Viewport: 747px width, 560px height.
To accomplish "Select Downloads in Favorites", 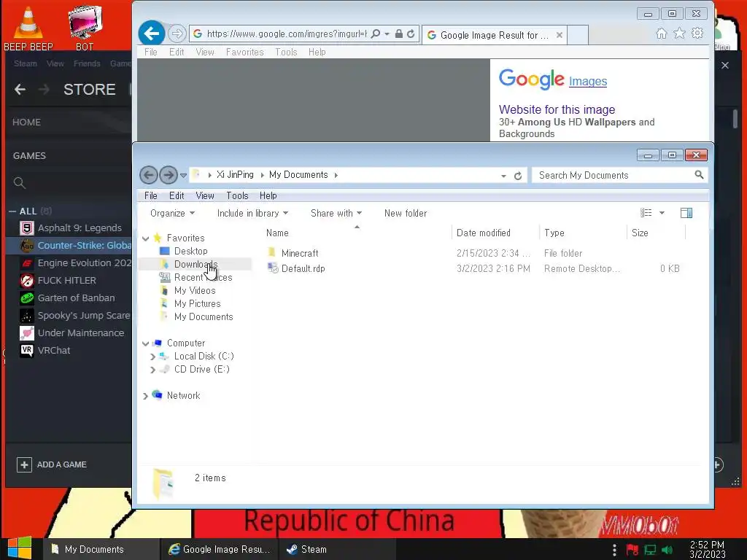I will [x=196, y=264].
